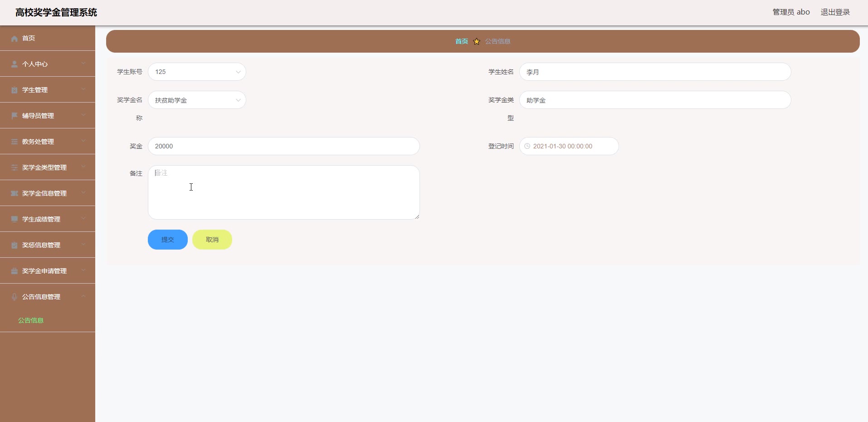
Task: Click the flag icon beside 辅导员管理
Action: [x=15, y=116]
